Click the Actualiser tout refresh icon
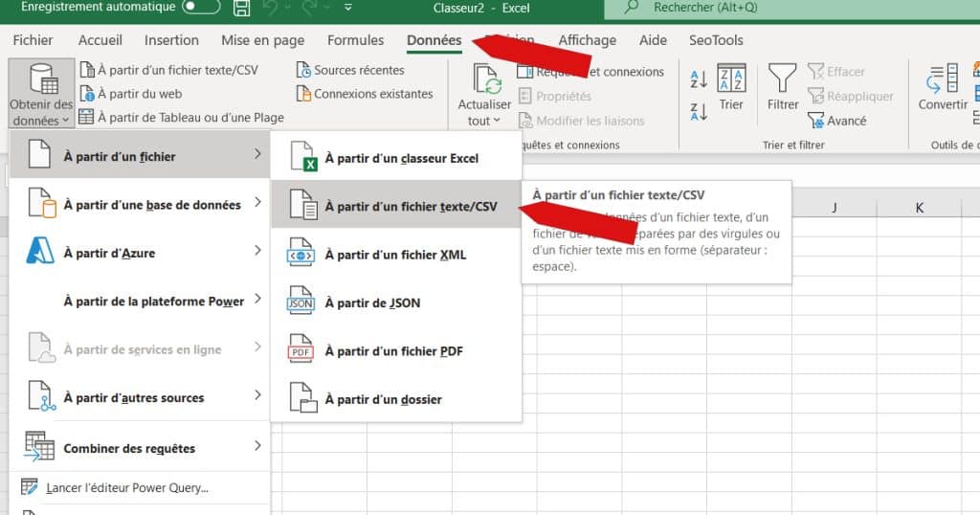This screenshot has height=515, width=980. click(487, 79)
